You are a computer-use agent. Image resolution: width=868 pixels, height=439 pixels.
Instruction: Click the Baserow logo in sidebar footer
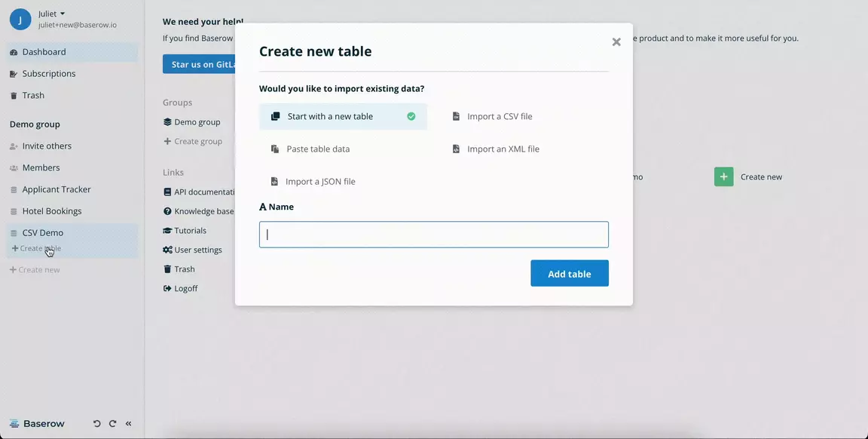point(37,424)
